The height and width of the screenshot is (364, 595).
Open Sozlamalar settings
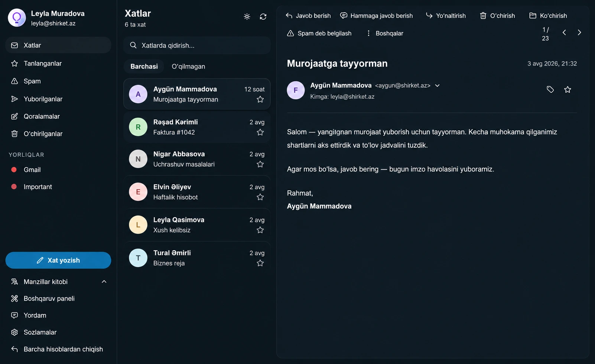pyautogui.click(x=58, y=332)
